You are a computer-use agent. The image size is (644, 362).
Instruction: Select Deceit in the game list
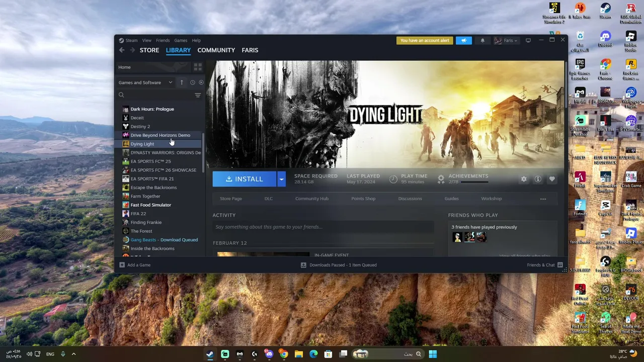[x=137, y=118]
